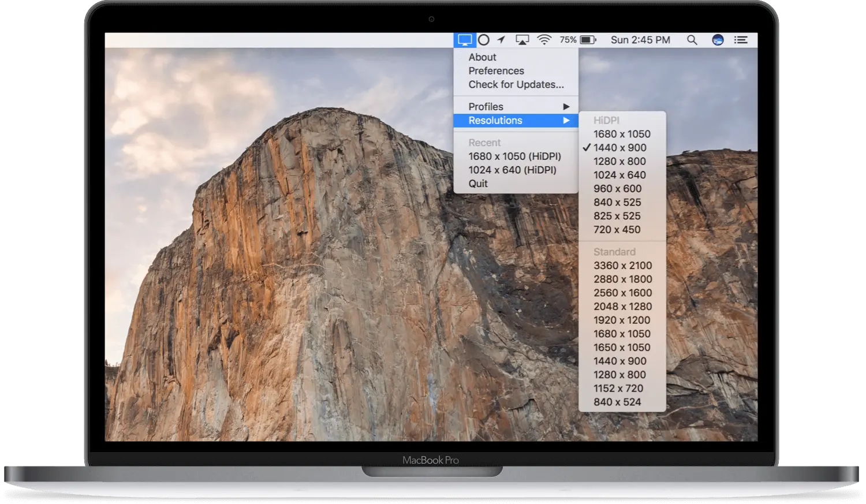
Task: Open the location arrow menu bar icon
Action: point(502,40)
